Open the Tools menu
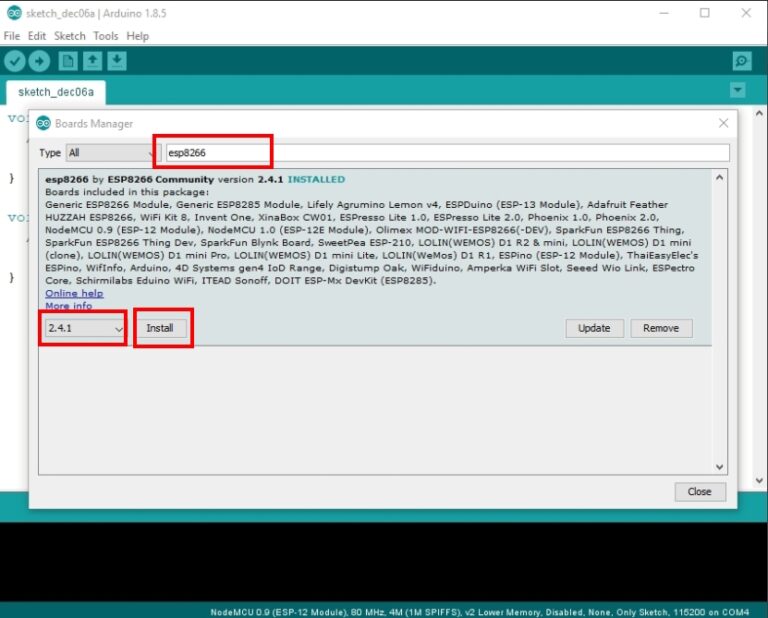 [106, 36]
